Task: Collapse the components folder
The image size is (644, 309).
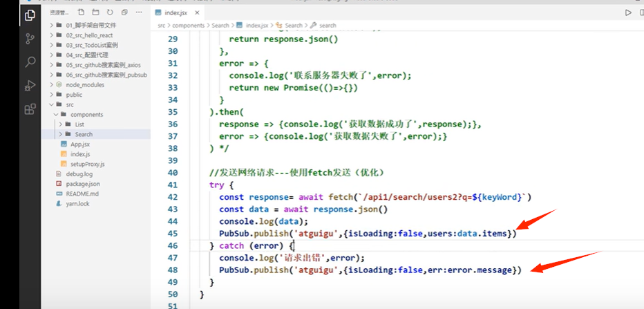Action: click(56, 114)
